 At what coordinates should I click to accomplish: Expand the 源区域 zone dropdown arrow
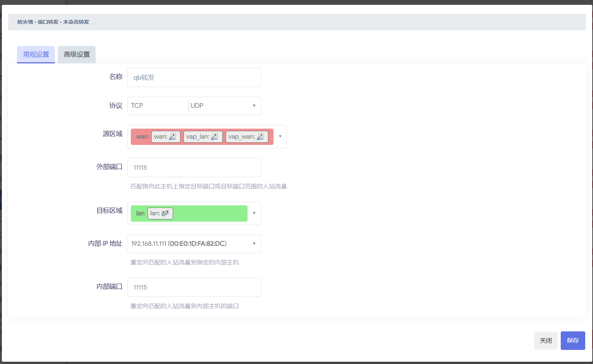click(280, 137)
